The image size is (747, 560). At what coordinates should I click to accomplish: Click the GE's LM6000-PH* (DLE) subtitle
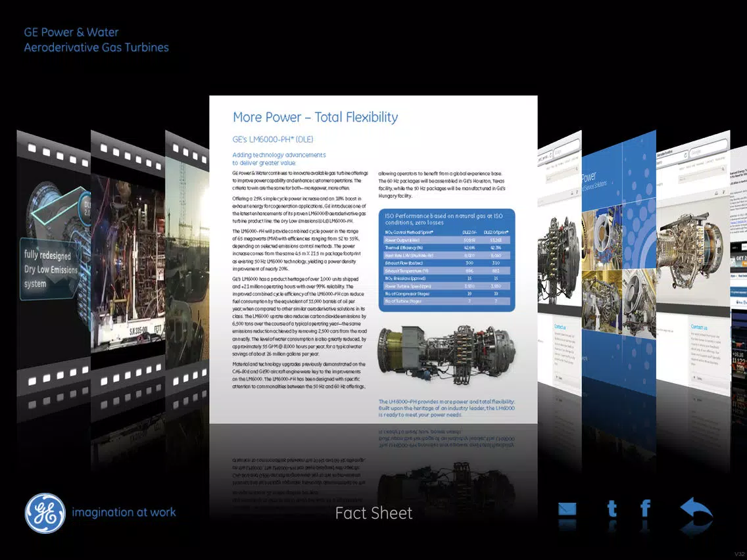[273, 139]
